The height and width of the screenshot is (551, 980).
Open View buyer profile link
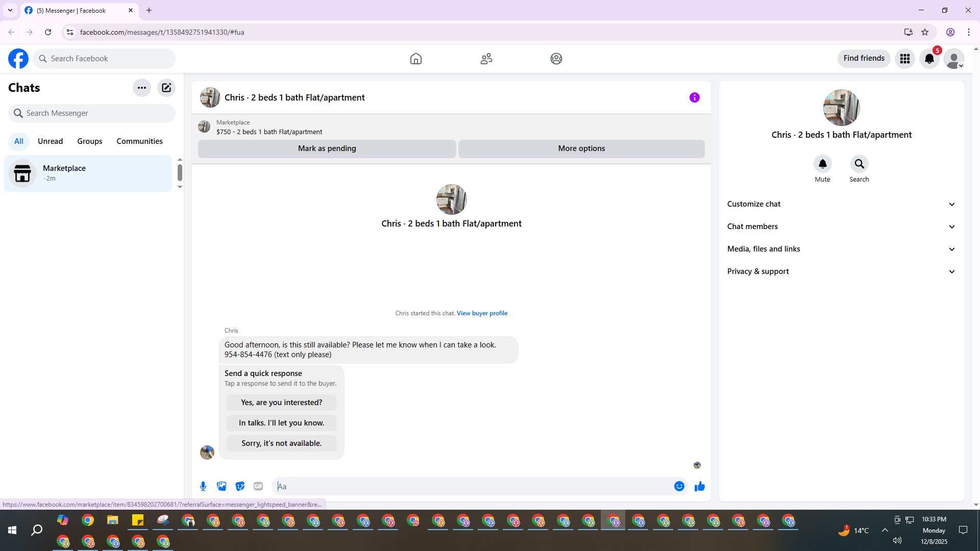click(x=482, y=313)
